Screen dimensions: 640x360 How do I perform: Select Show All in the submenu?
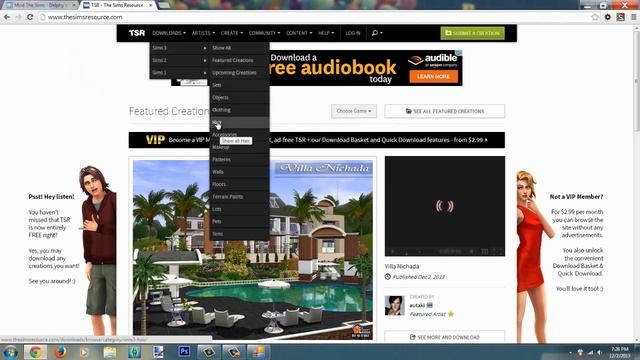click(x=240, y=48)
